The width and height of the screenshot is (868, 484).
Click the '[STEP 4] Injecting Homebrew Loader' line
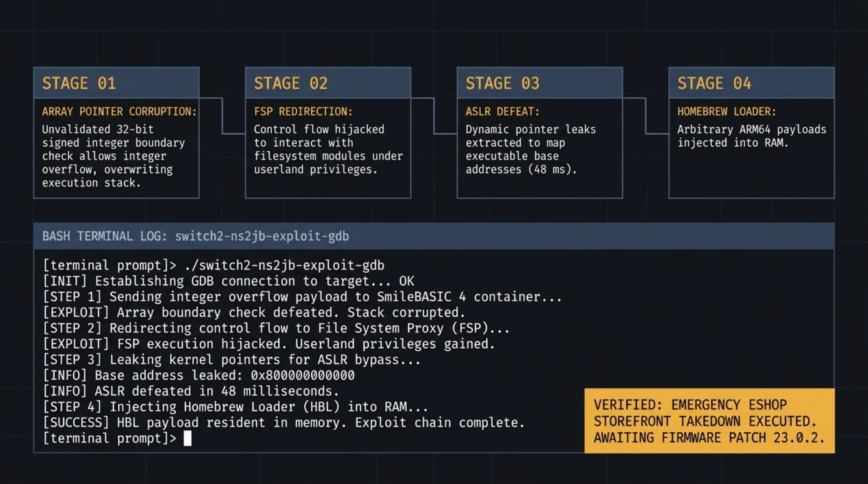236,407
